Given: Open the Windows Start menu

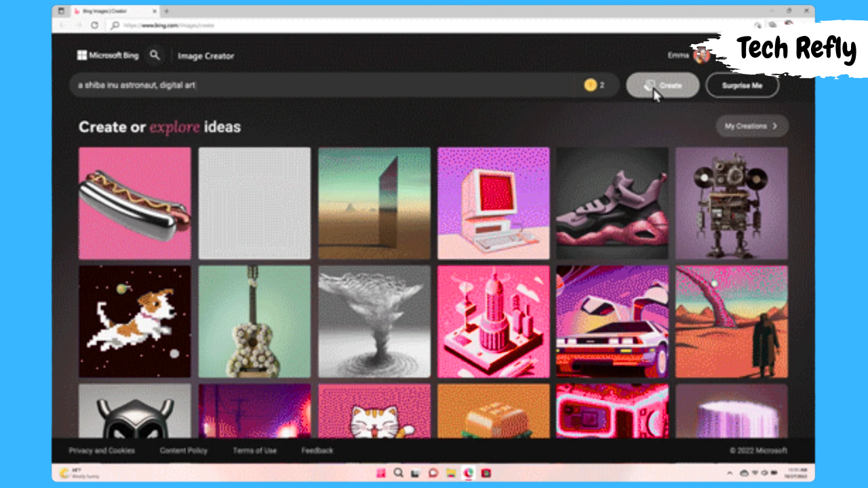Looking at the screenshot, I should click(381, 472).
